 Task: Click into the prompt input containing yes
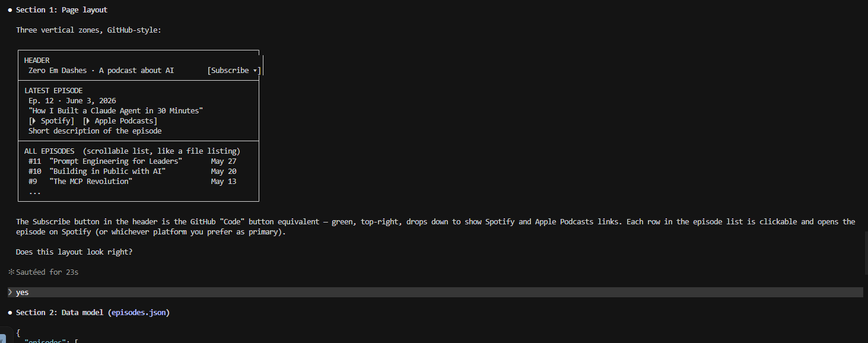435,292
